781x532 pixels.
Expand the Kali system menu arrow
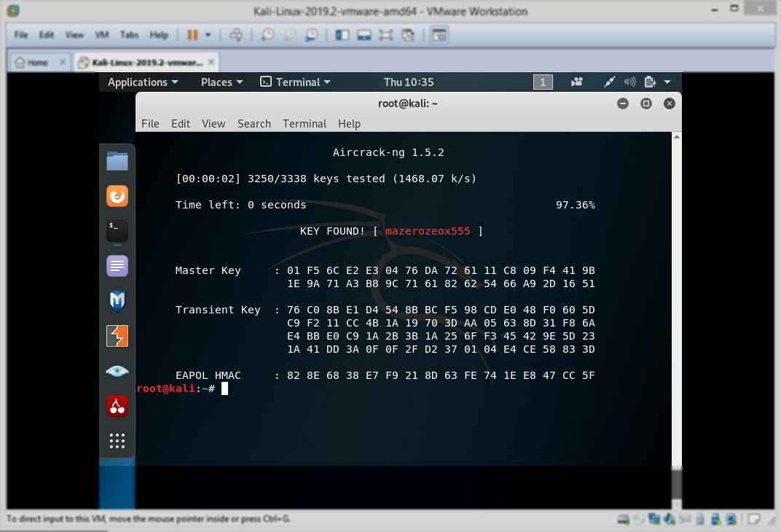(667, 82)
